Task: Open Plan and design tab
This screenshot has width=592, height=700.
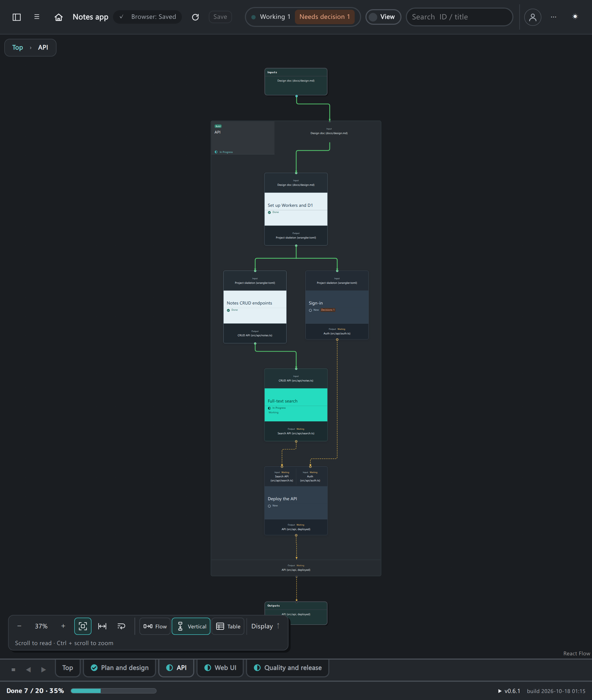Action: (119, 668)
